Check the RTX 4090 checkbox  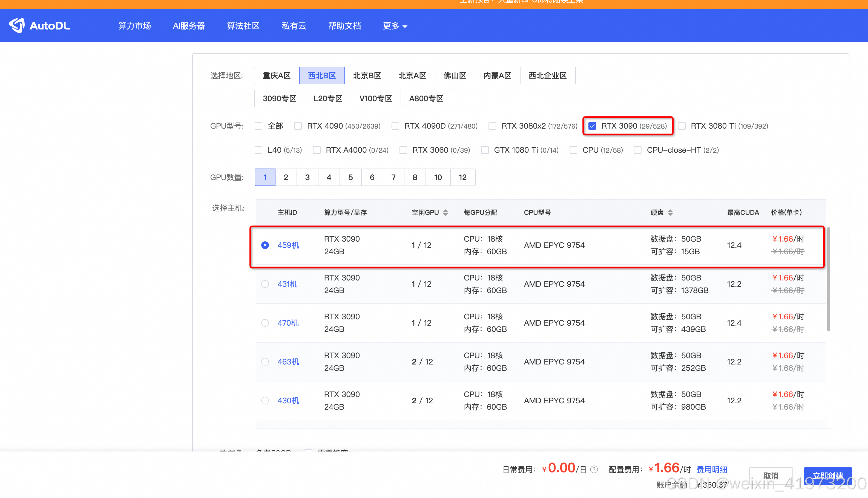point(298,126)
